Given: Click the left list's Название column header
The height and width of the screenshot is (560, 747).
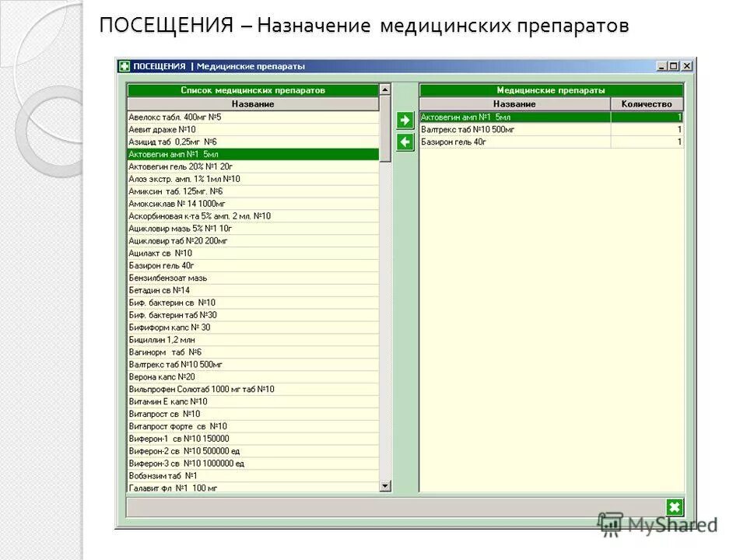Looking at the screenshot, I should coord(253,103).
